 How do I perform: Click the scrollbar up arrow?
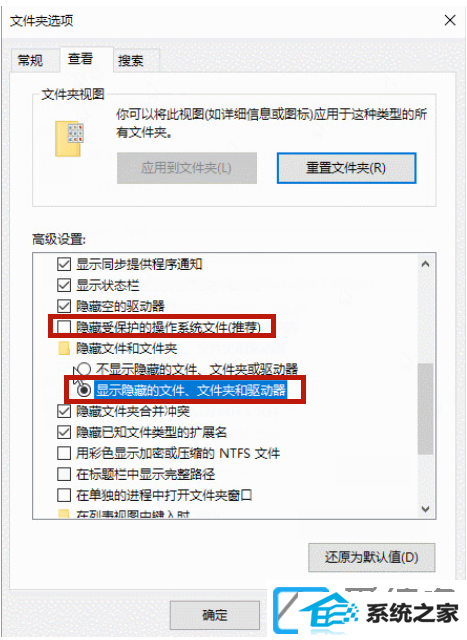coord(425,264)
